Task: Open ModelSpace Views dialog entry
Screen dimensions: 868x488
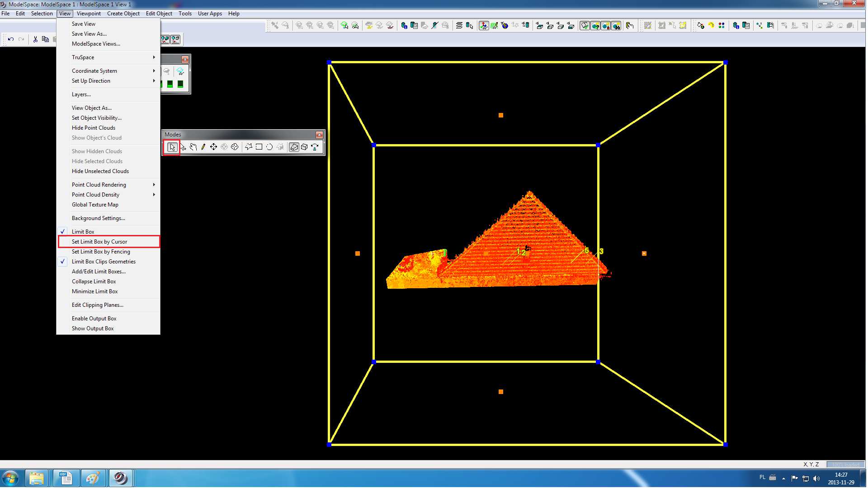Action: click(108, 44)
